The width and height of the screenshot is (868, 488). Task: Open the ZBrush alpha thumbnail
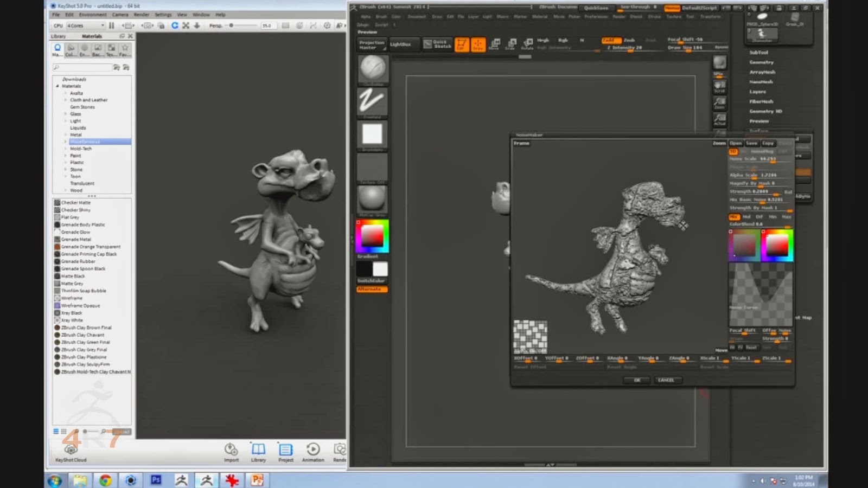373,134
